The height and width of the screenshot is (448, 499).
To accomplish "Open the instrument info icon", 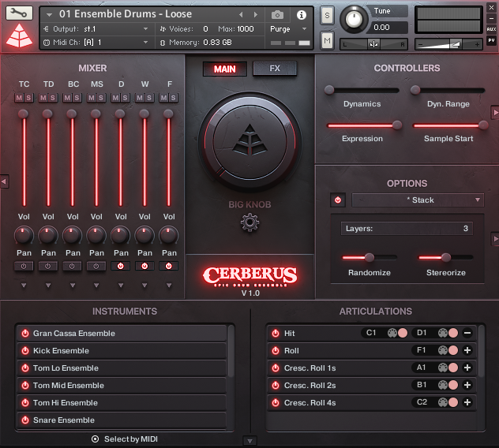I will pos(301,15).
